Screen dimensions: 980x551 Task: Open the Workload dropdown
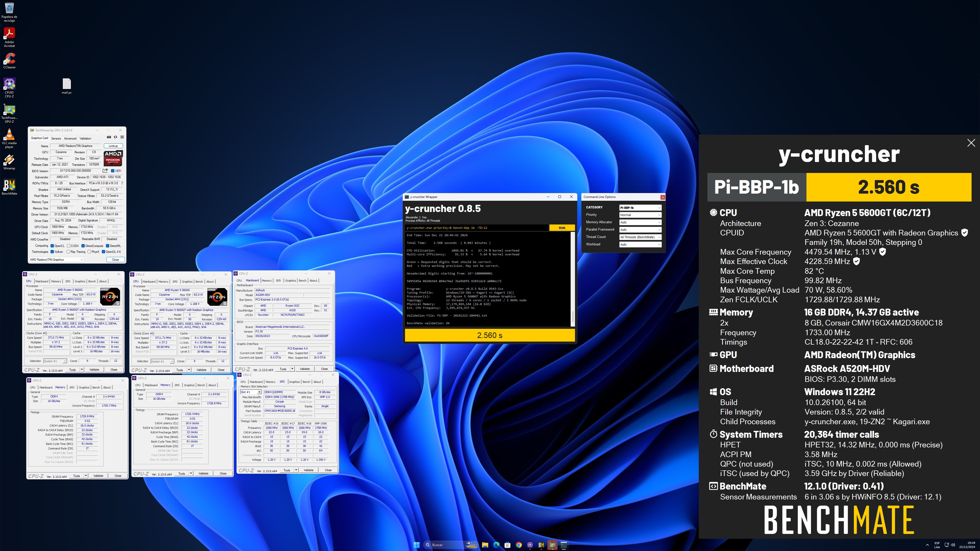[640, 245]
